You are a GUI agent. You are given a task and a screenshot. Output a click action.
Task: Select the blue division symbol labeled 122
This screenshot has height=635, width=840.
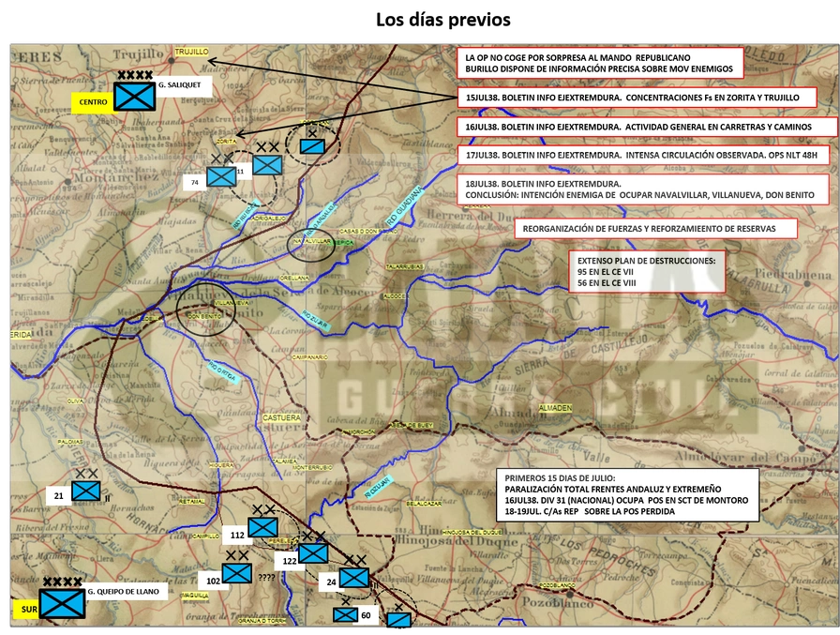coord(313,553)
